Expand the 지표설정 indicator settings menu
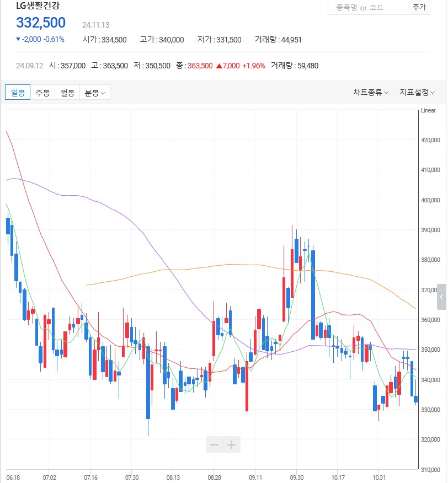This screenshot has height=483, width=448. click(x=417, y=93)
